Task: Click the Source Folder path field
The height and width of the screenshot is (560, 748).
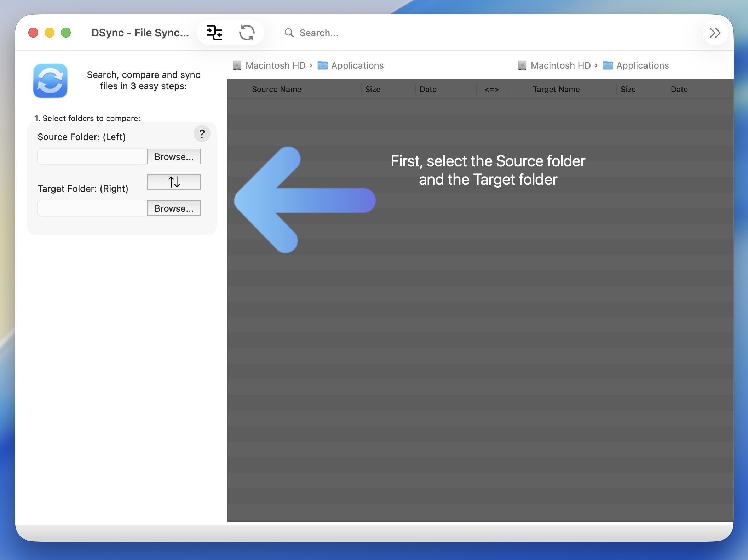Action: click(x=92, y=157)
